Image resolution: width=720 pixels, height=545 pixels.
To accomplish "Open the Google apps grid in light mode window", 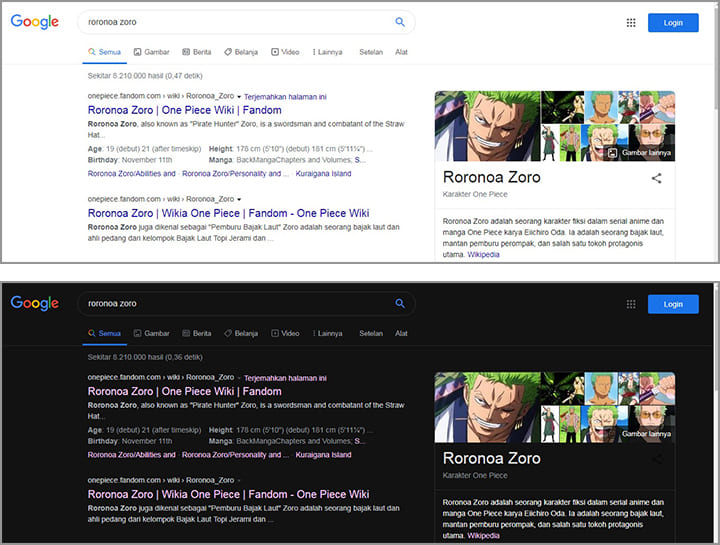I will pyautogui.click(x=631, y=22).
